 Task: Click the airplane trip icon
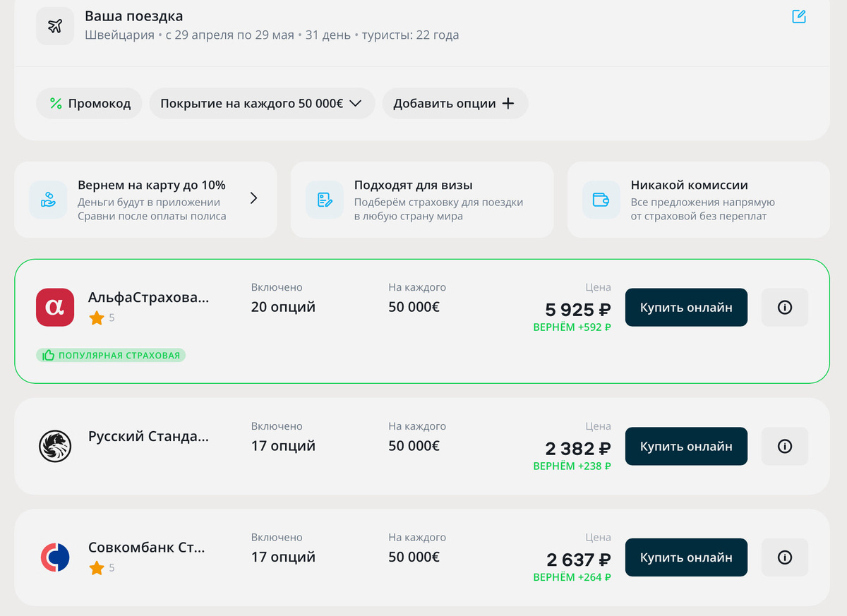coord(54,25)
